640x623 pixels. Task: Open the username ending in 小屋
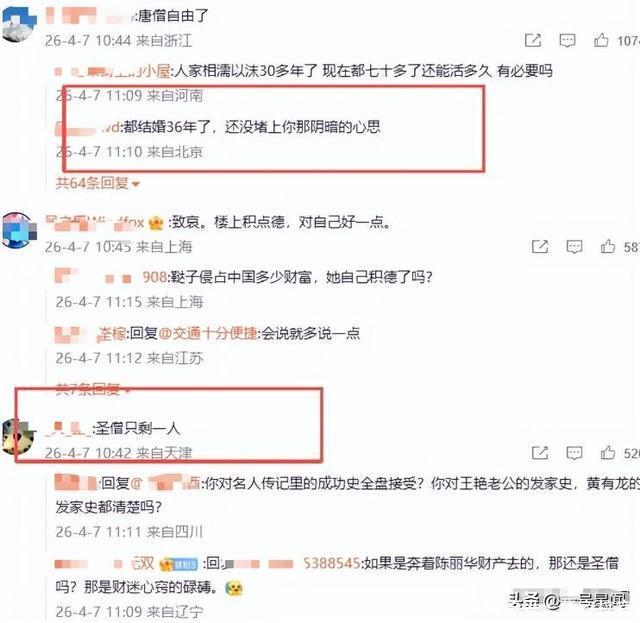(113, 71)
